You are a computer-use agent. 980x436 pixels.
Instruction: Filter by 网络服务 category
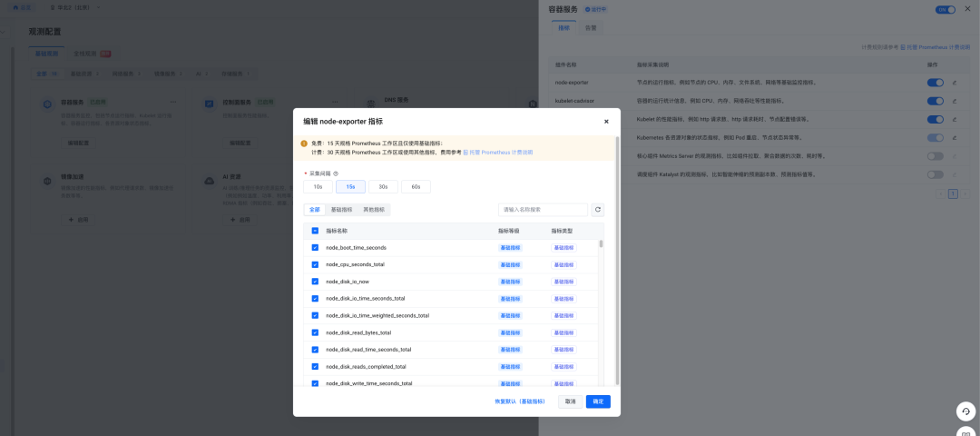tap(126, 74)
